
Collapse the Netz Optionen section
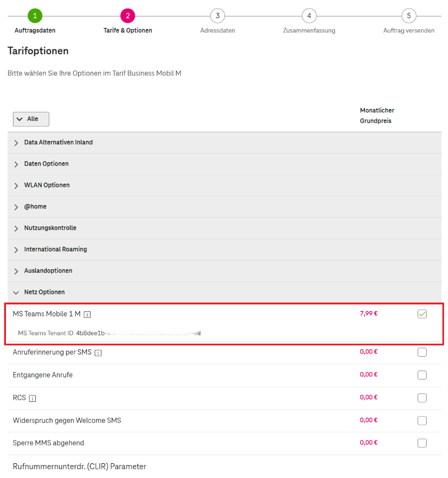pos(224,292)
